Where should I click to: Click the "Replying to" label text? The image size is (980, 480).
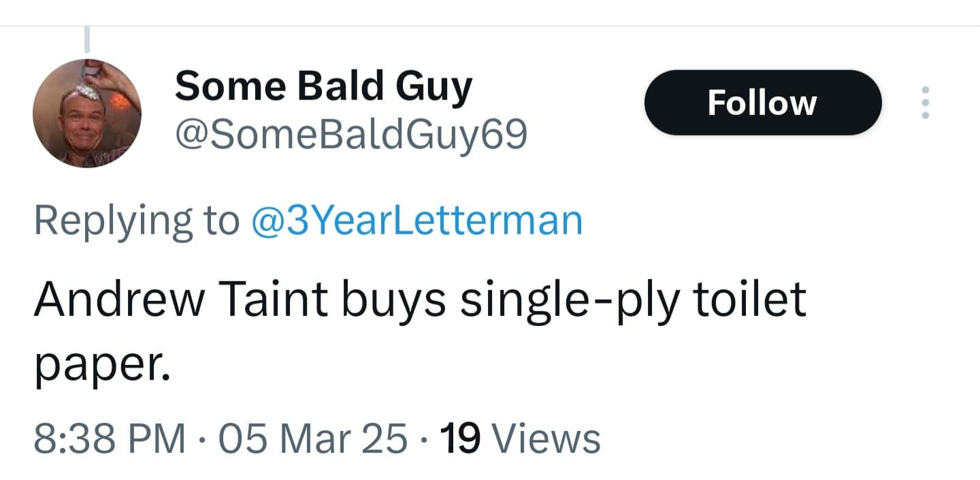pos(136,221)
